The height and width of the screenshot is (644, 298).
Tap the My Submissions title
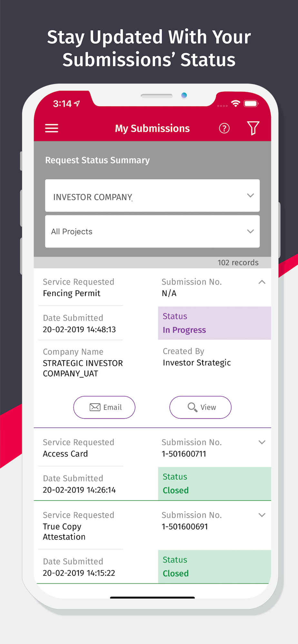pos(152,128)
